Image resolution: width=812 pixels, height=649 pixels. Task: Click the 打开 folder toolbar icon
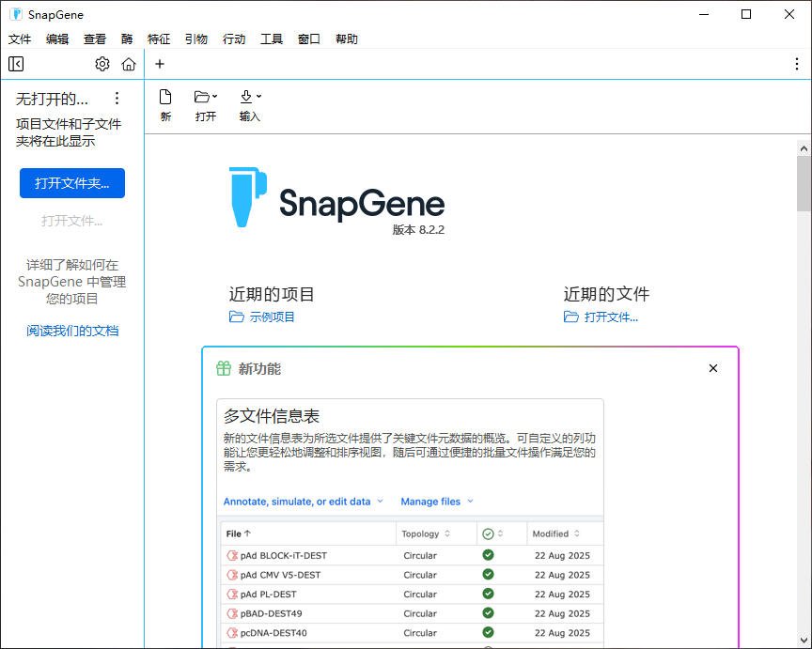click(x=201, y=97)
